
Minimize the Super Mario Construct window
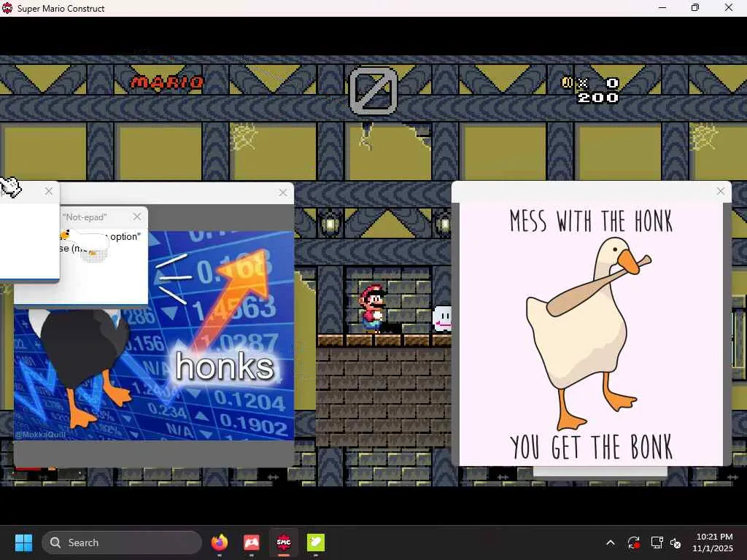pyautogui.click(x=662, y=7)
